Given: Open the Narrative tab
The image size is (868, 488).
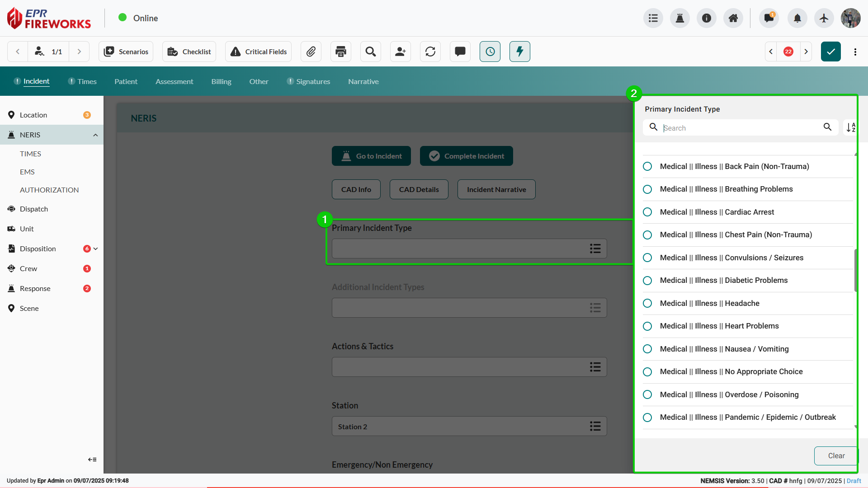Looking at the screenshot, I should click(363, 81).
